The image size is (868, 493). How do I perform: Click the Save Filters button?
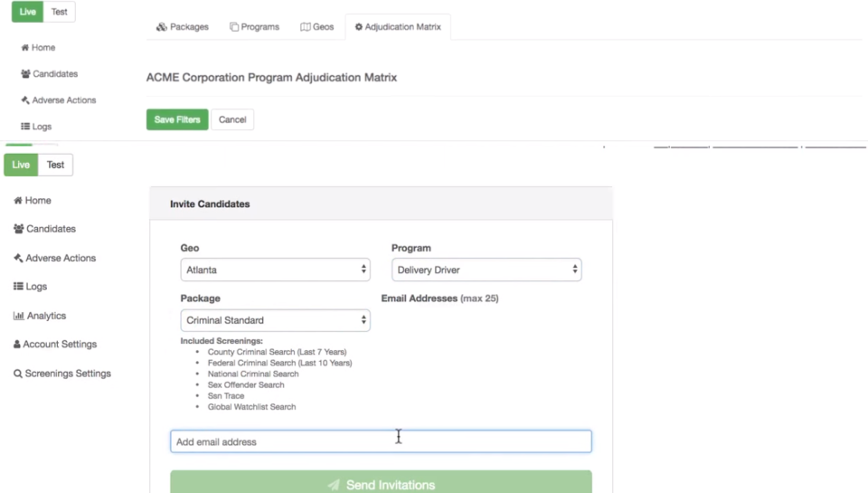[177, 119]
